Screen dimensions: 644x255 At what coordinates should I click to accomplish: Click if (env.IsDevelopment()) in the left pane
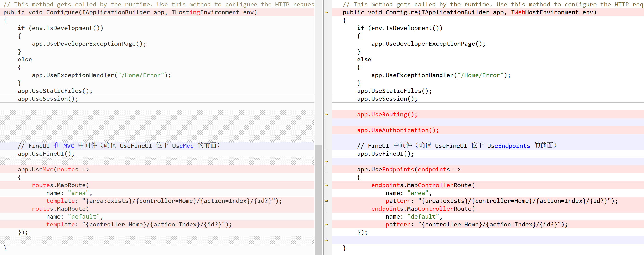point(60,28)
